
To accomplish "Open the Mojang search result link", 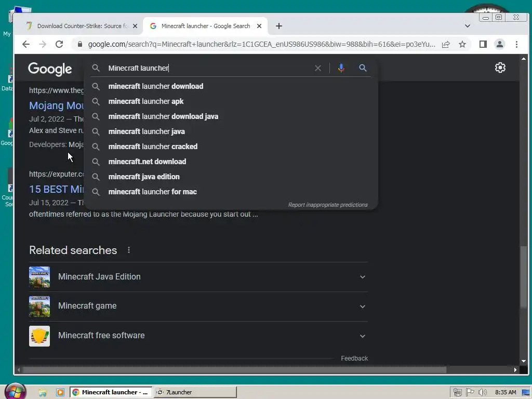I will pyautogui.click(x=56, y=105).
